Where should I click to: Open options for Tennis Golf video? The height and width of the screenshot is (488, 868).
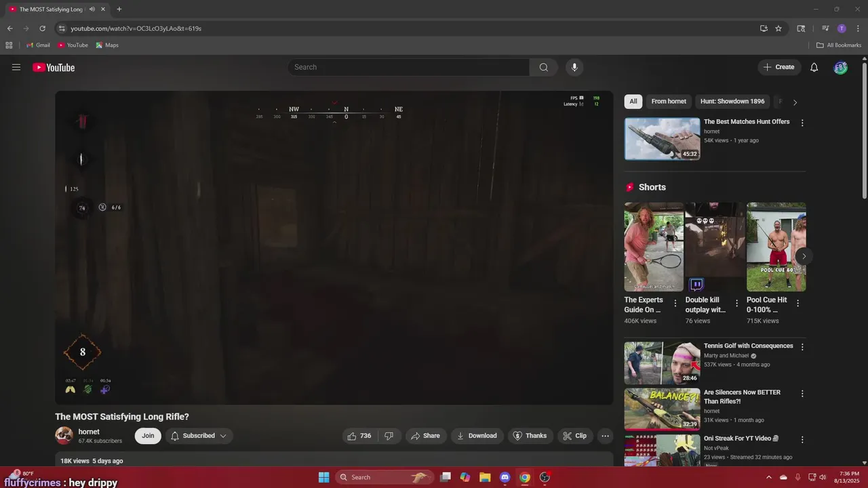[802, 347]
